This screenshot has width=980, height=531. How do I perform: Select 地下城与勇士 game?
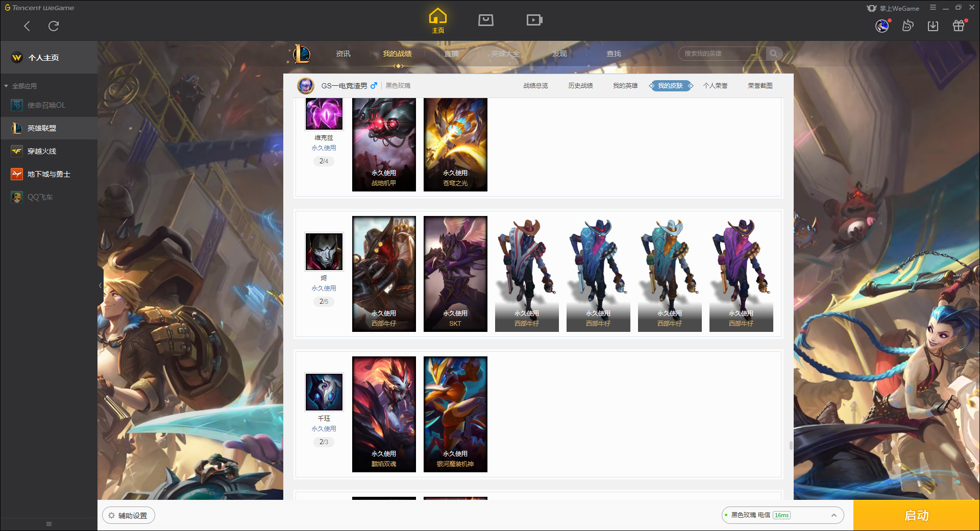(x=49, y=174)
